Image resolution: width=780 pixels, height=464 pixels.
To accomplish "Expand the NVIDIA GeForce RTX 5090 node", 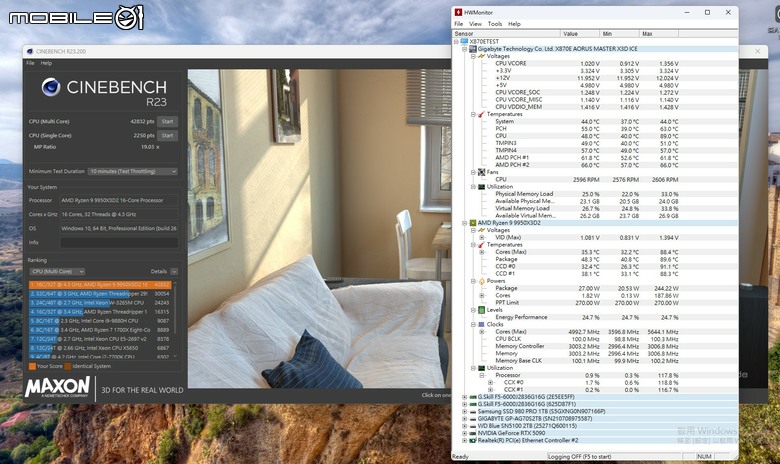I will (465, 433).
